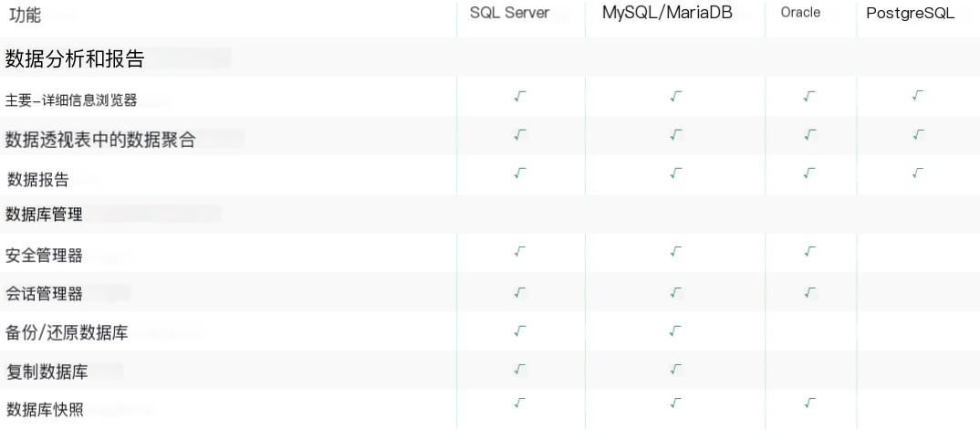
Task: Click SQL Server checkmark for 会话管理器
Action: (x=520, y=292)
